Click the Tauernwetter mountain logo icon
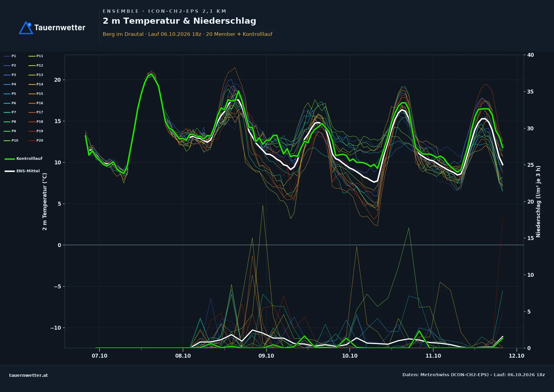The image size is (554, 392). point(26,28)
